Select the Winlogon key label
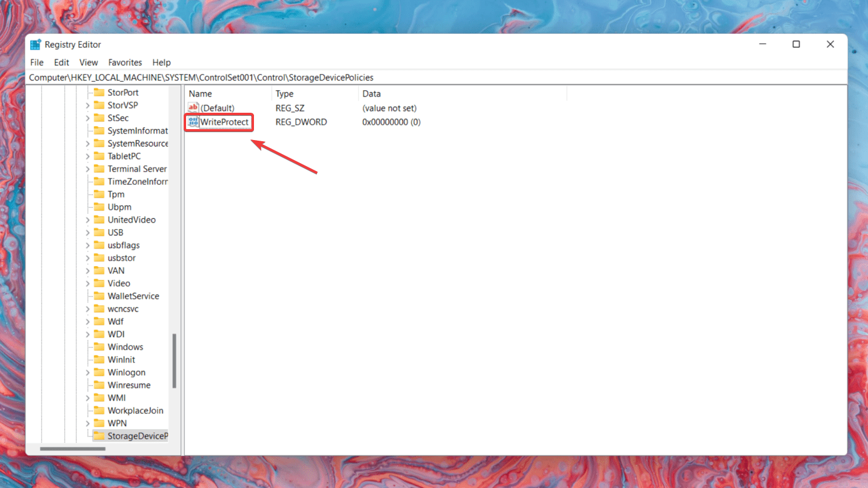This screenshot has width=868, height=488. pos(126,372)
